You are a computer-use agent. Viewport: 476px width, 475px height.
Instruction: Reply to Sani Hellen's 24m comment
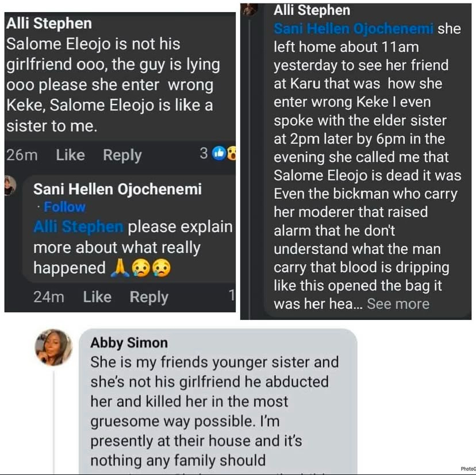pos(149,297)
